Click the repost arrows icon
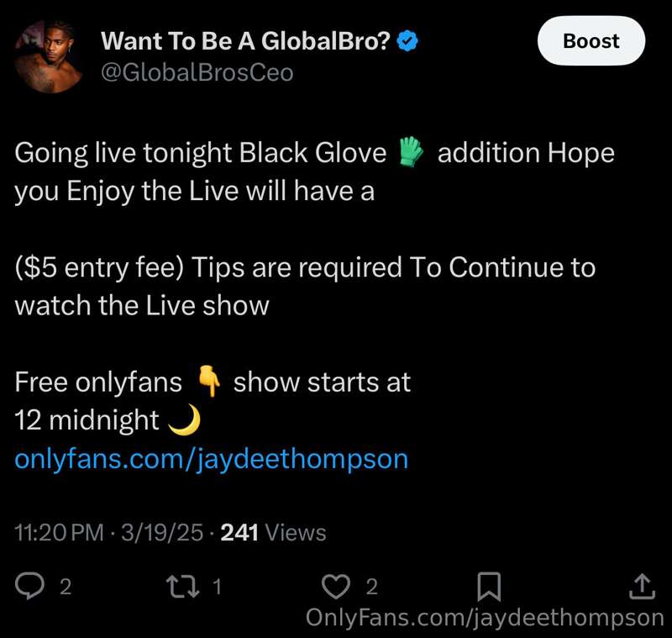The image size is (672, 638). pos(183,586)
